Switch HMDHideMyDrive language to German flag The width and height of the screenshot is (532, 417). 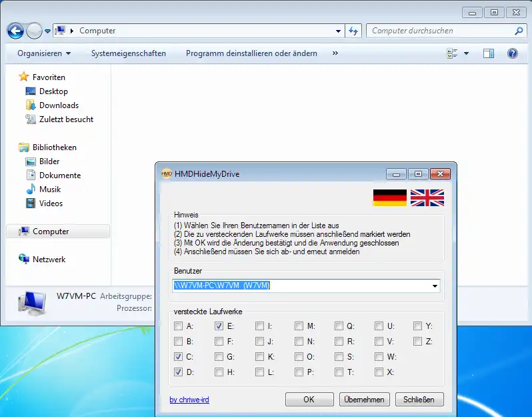(389, 197)
